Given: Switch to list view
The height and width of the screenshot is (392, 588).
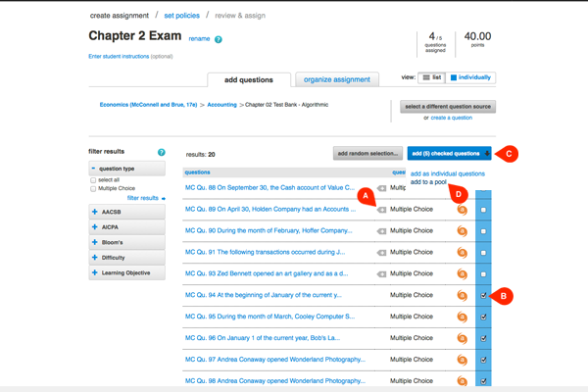Looking at the screenshot, I should (x=431, y=77).
